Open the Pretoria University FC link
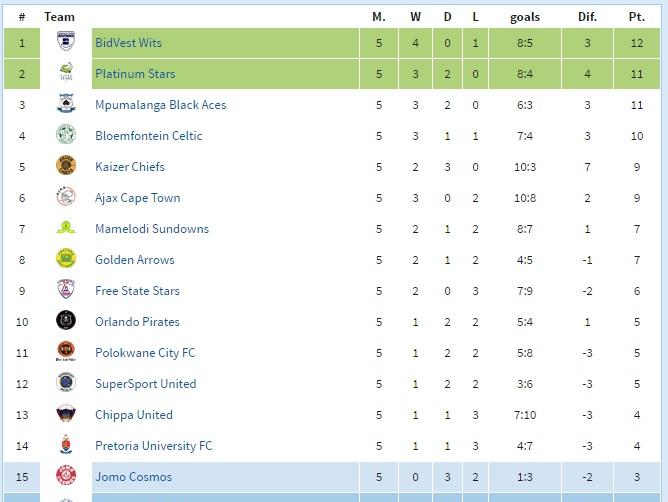The height and width of the screenshot is (502, 668). click(x=154, y=446)
